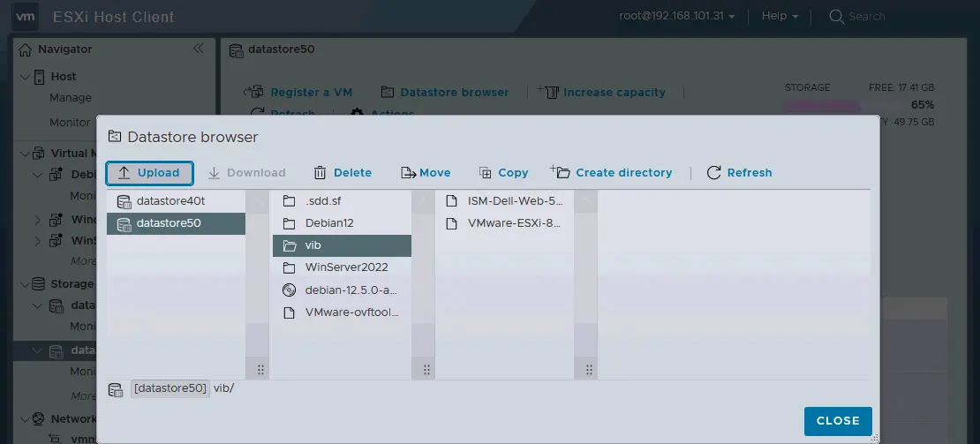Click Register a VM link
This screenshot has height=444, width=980.
pyautogui.click(x=312, y=93)
